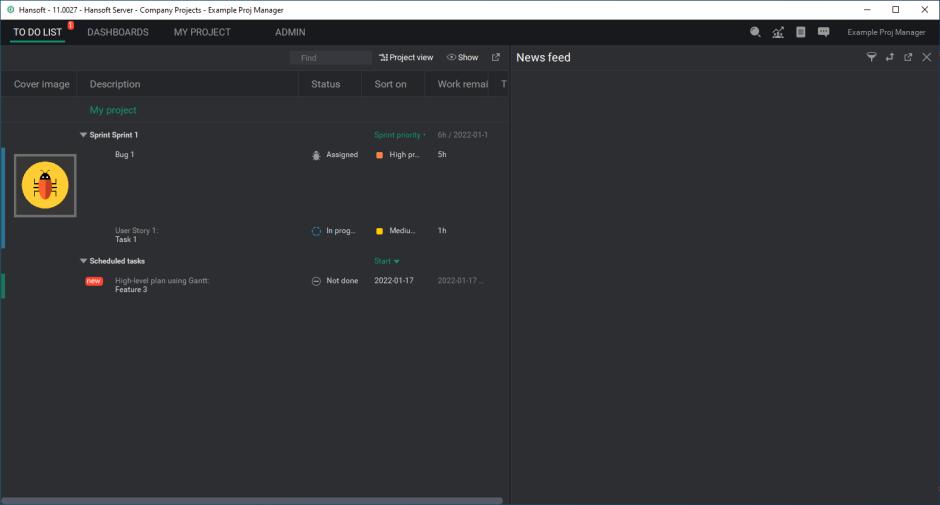
Task: Open the My Project tab
Action: 202,32
